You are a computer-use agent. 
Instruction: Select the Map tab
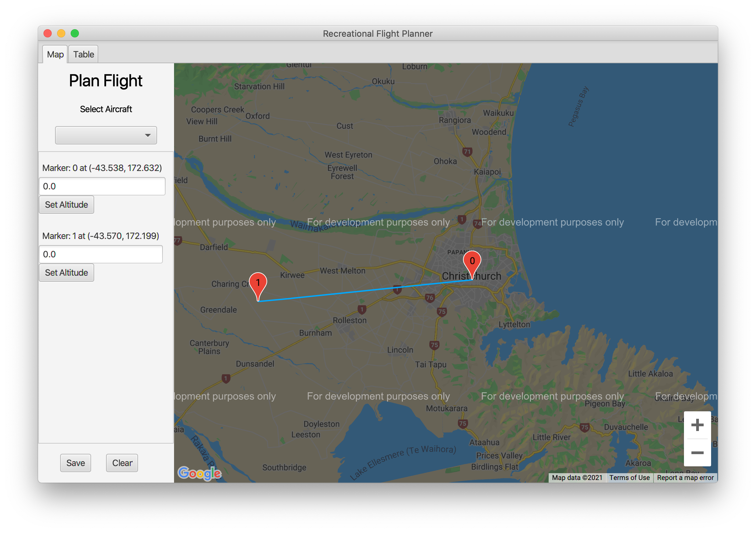(55, 54)
